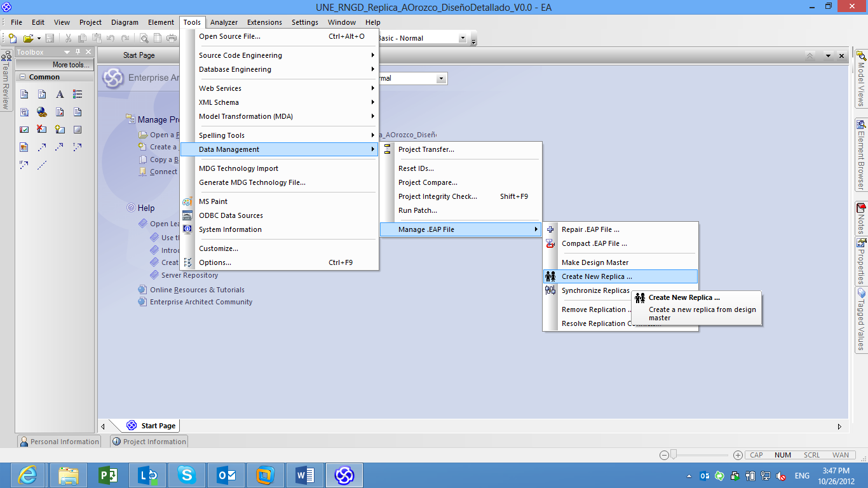This screenshot has height=488, width=868.
Task: Select the Text element 'A' tool
Action: click(60, 94)
